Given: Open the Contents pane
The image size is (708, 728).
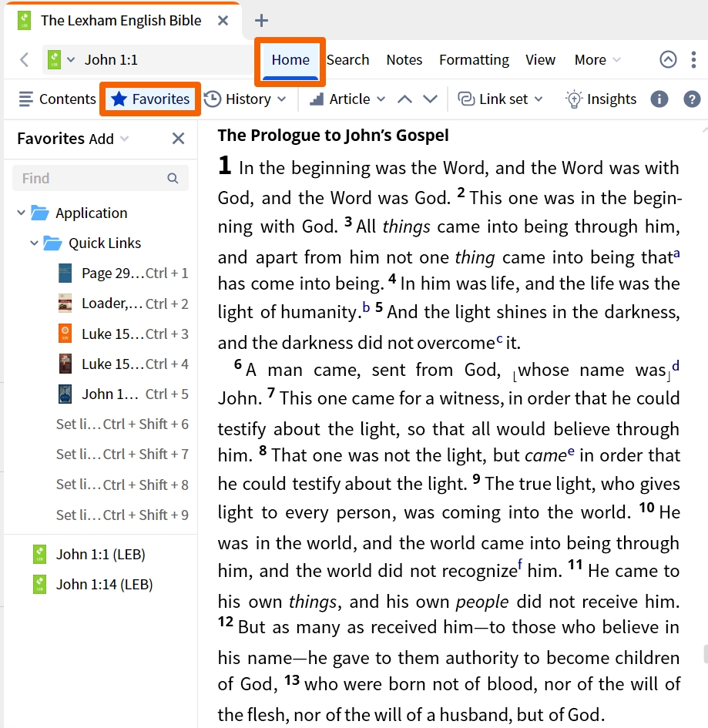Looking at the screenshot, I should 58,99.
